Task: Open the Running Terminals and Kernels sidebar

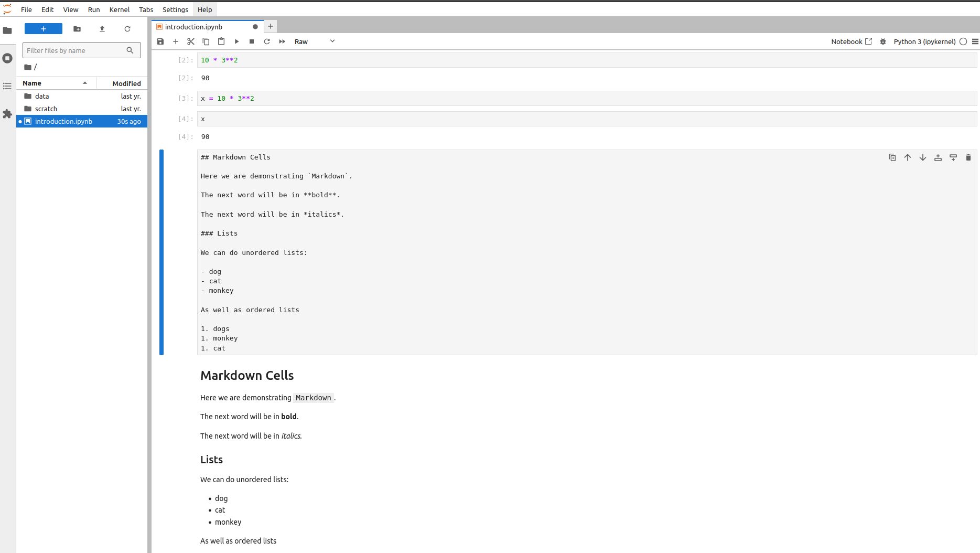Action: [x=7, y=58]
